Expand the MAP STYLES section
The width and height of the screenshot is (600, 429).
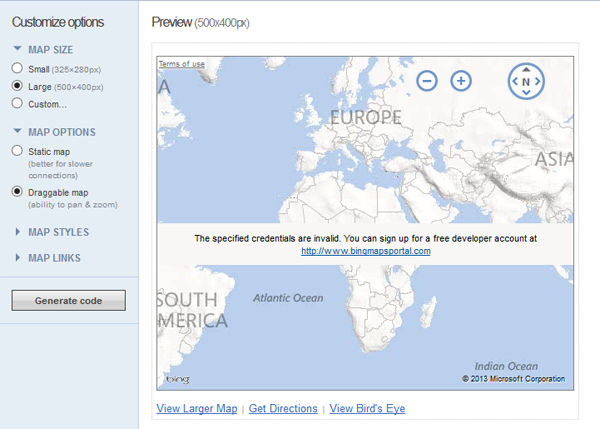(x=18, y=232)
